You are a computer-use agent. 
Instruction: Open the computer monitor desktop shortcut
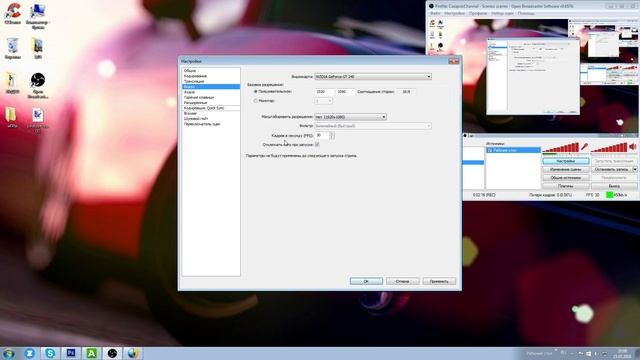pyautogui.click(x=38, y=16)
